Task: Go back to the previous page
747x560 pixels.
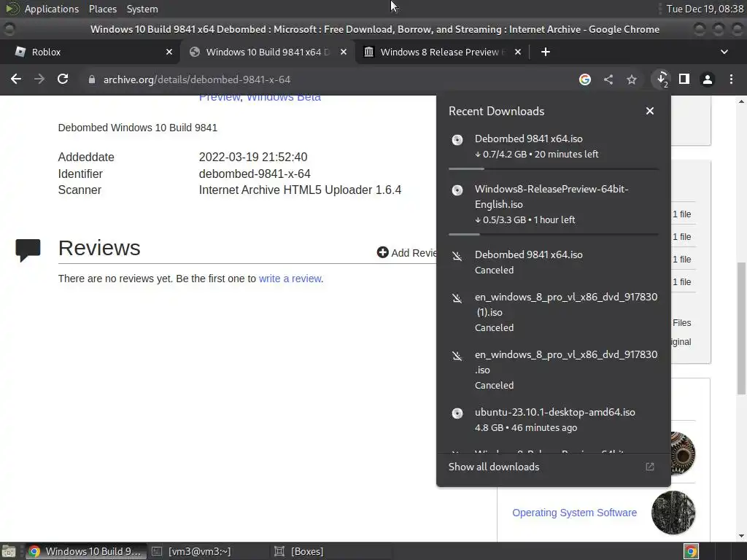Action: [16, 79]
